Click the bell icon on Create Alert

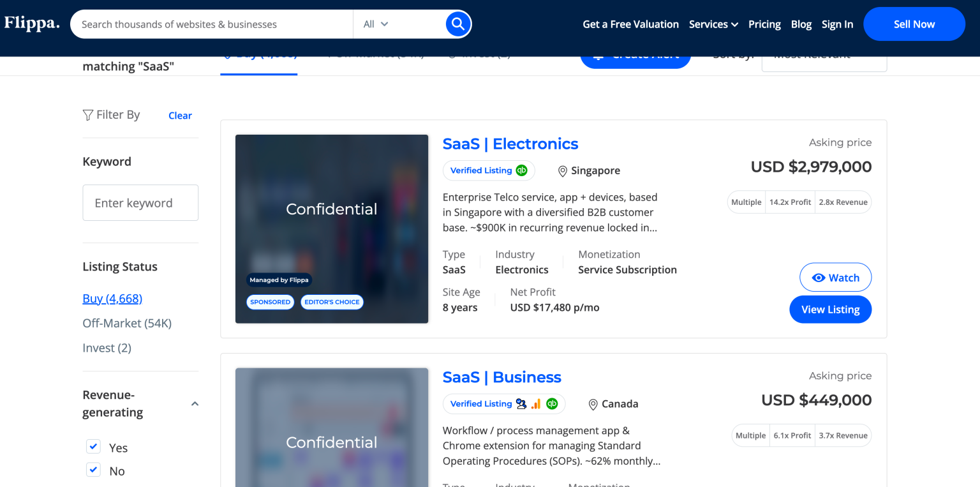tap(598, 55)
